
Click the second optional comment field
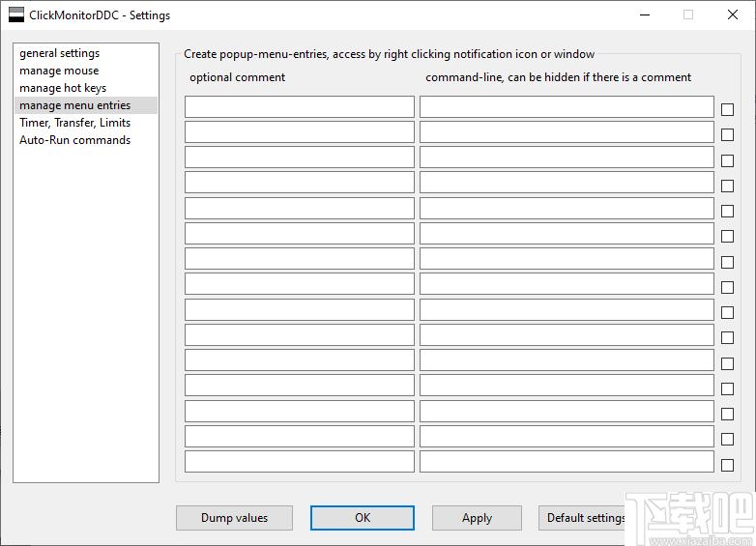pyautogui.click(x=300, y=131)
